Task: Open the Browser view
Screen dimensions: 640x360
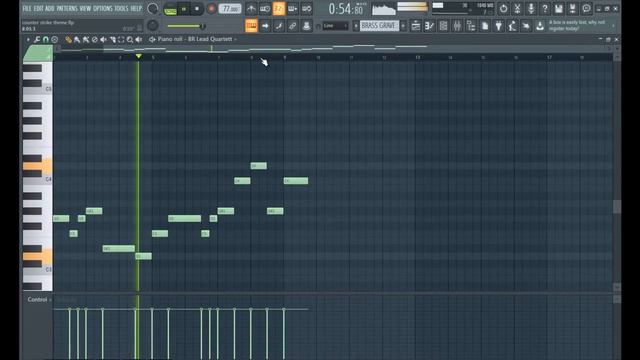Action: [471, 26]
